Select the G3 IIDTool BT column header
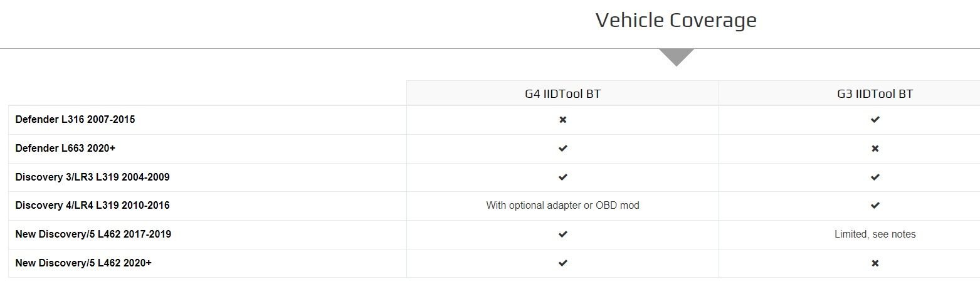This screenshot has width=980, height=284. (875, 94)
